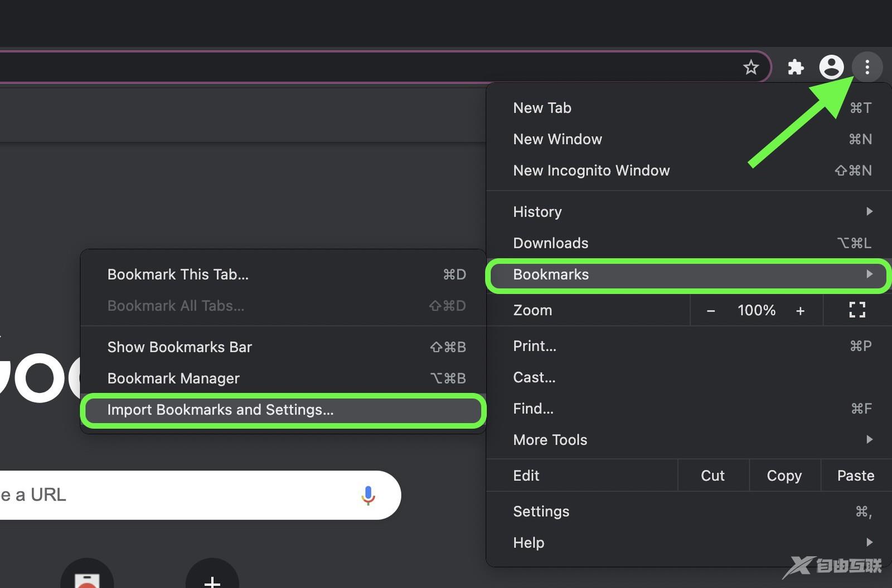Choose Cast... from the menu
Screen dimensions: 892x588
pyautogui.click(x=689, y=377)
